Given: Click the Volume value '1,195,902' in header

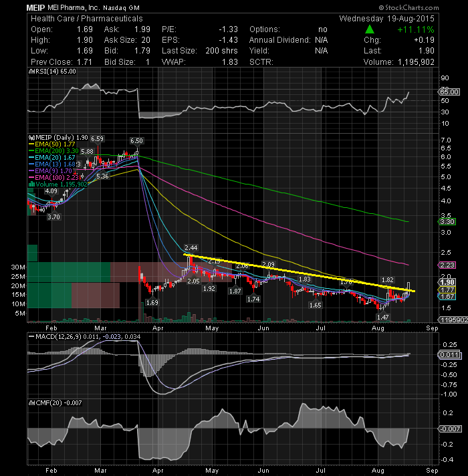Looking at the screenshot, I should click(x=416, y=62).
